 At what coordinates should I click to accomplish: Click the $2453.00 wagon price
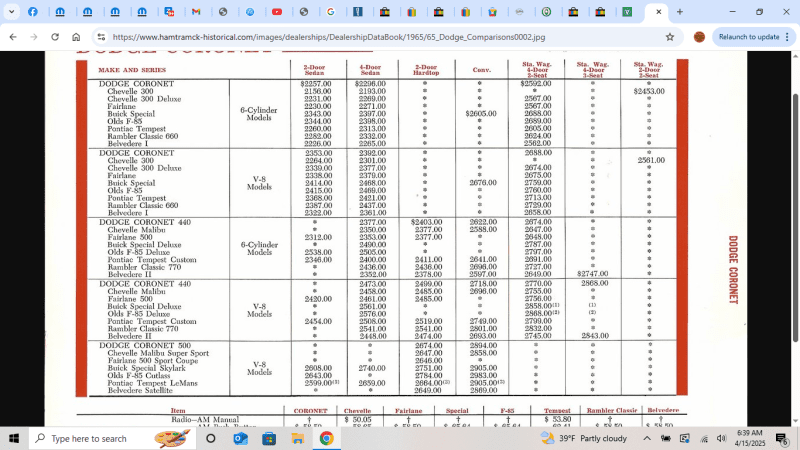(x=649, y=91)
